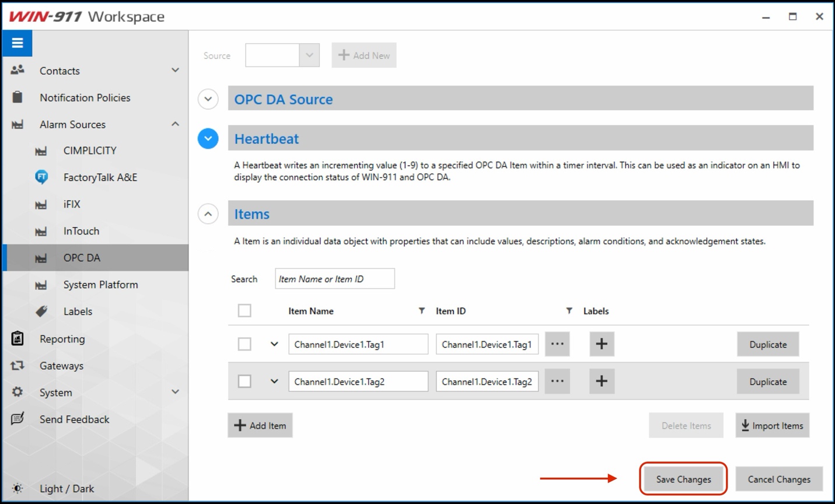
Task: Click the Add Item button
Action: (260, 425)
